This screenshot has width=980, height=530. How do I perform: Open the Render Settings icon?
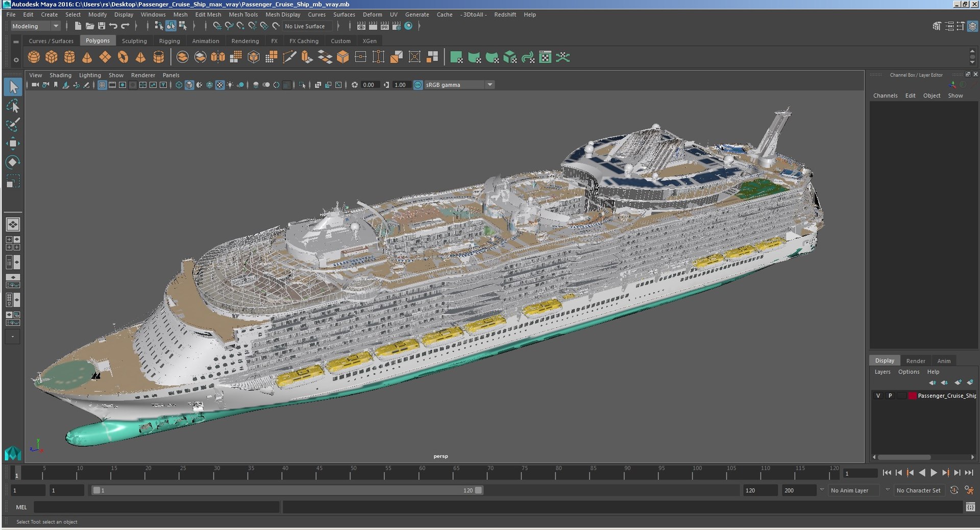point(397,26)
